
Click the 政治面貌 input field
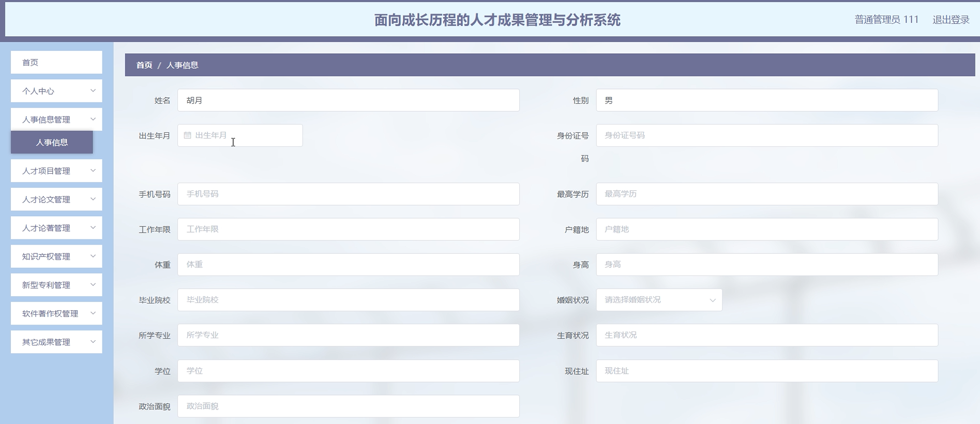pos(348,406)
